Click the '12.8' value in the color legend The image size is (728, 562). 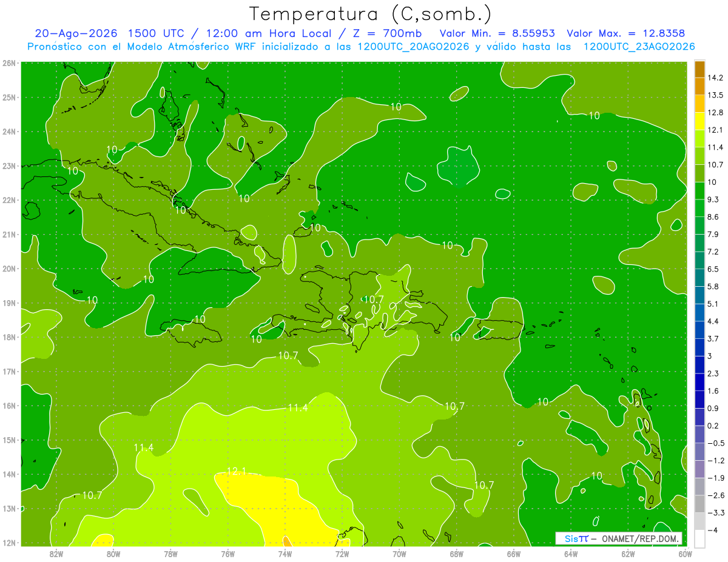click(x=715, y=112)
